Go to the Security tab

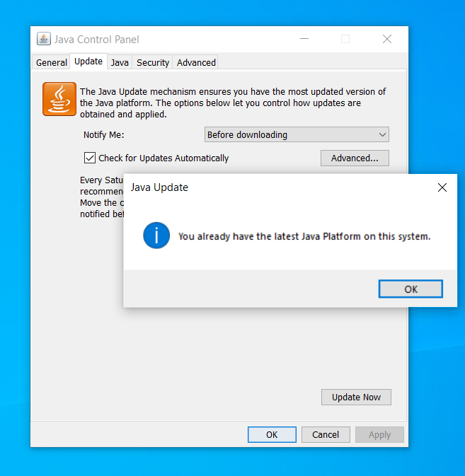153,62
